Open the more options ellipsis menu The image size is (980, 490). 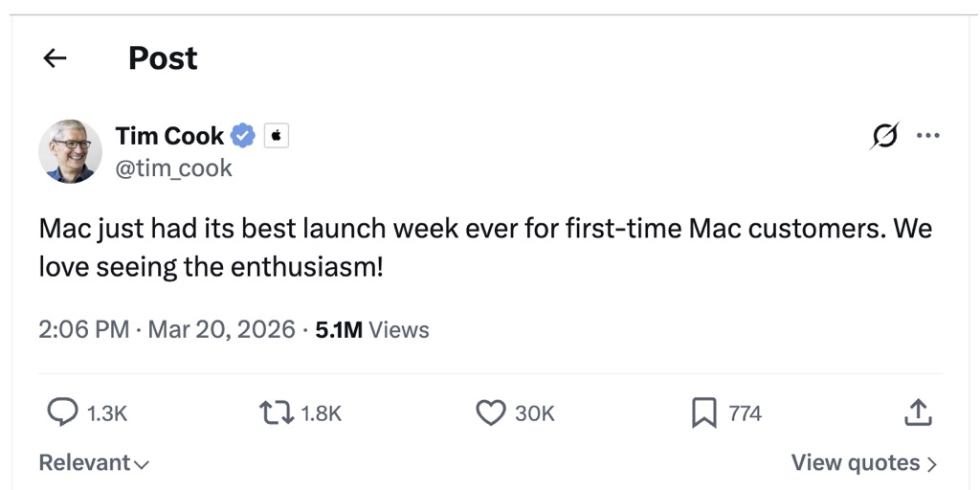click(x=927, y=136)
